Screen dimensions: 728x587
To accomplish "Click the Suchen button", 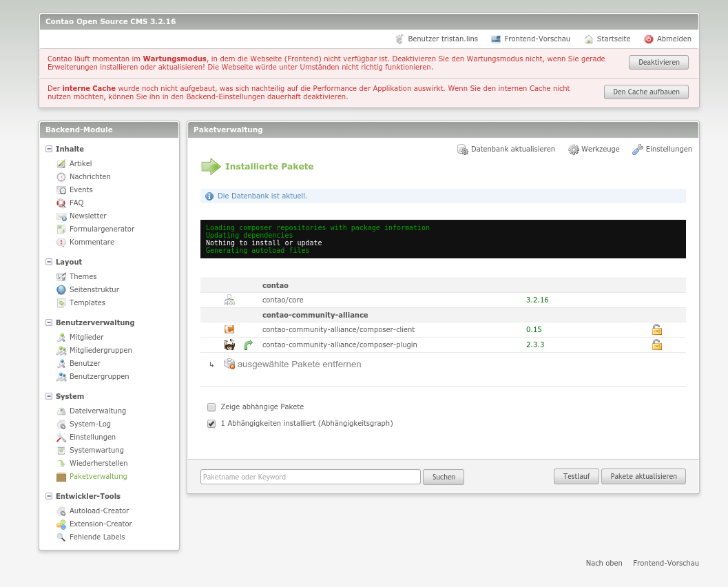I will click(444, 477).
